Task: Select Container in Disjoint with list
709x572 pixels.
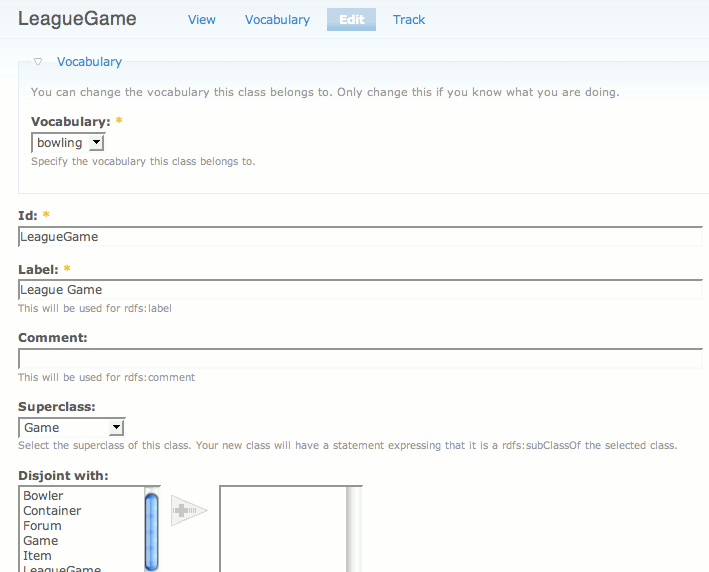Action: (x=52, y=511)
